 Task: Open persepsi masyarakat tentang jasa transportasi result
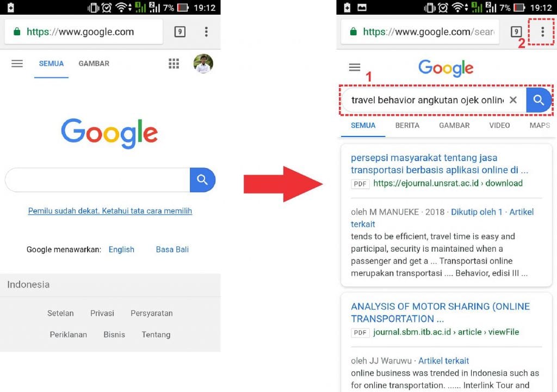(440, 164)
